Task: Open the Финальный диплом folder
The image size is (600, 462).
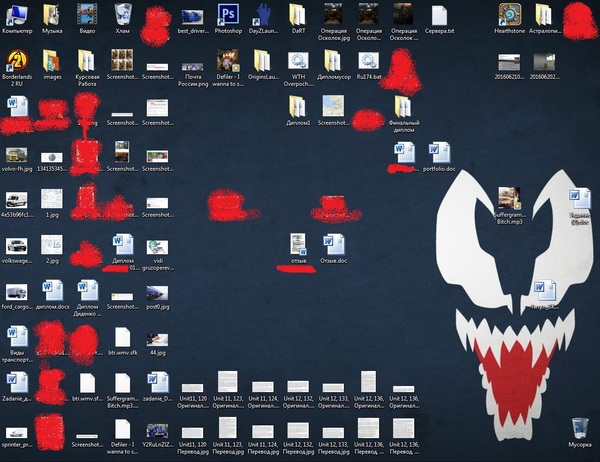Action: click(x=404, y=107)
